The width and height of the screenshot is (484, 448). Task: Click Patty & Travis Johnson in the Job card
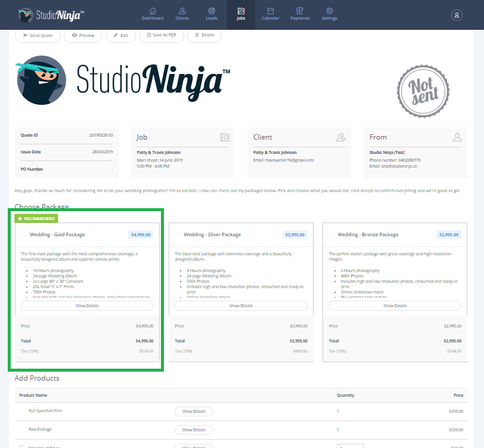click(159, 152)
